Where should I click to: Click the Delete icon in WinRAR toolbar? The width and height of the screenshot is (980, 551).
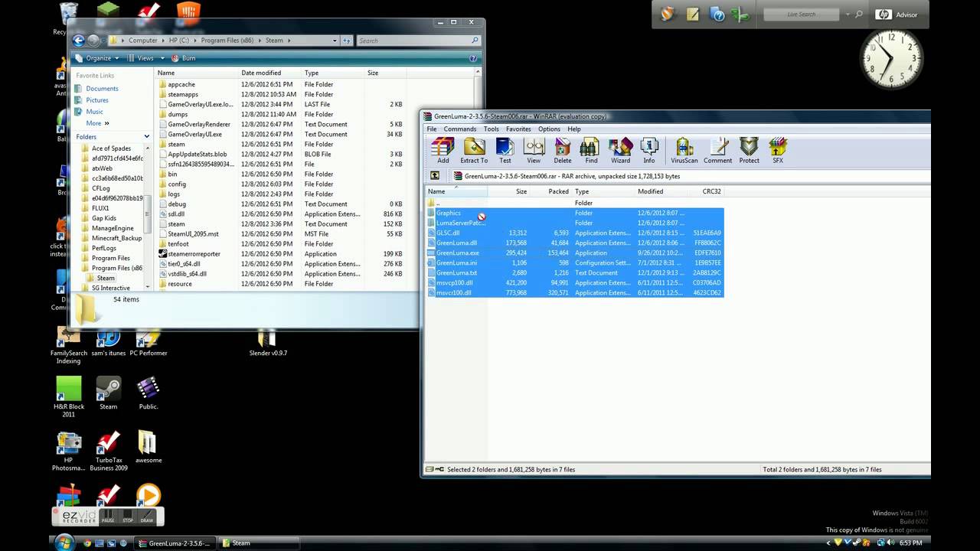click(x=563, y=150)
